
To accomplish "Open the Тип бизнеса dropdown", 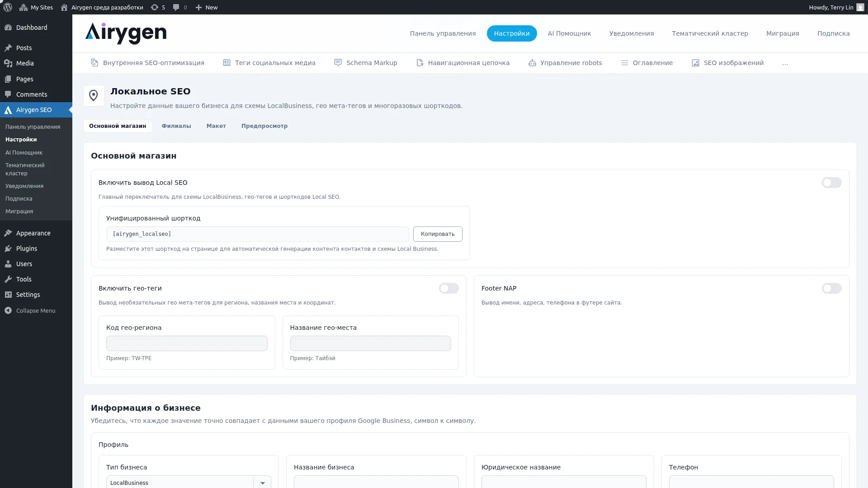I will (x=189, y=482).
